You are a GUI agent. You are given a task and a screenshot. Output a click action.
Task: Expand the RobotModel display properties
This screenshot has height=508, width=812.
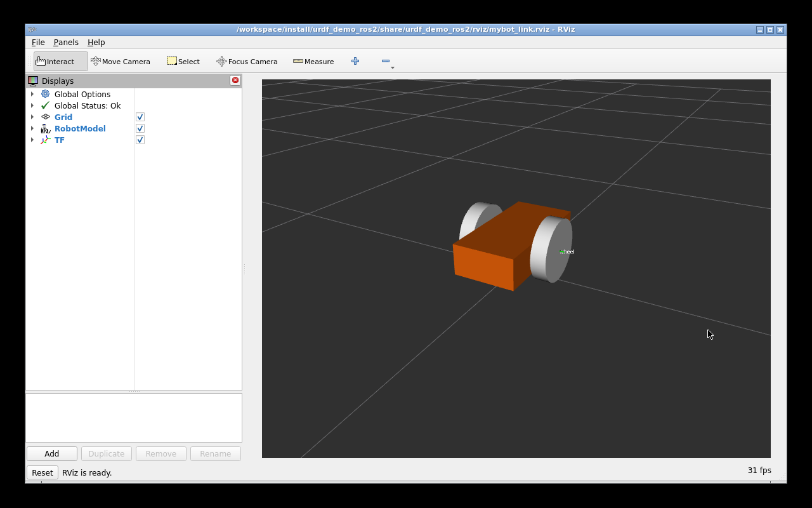(x=32, y=128)
